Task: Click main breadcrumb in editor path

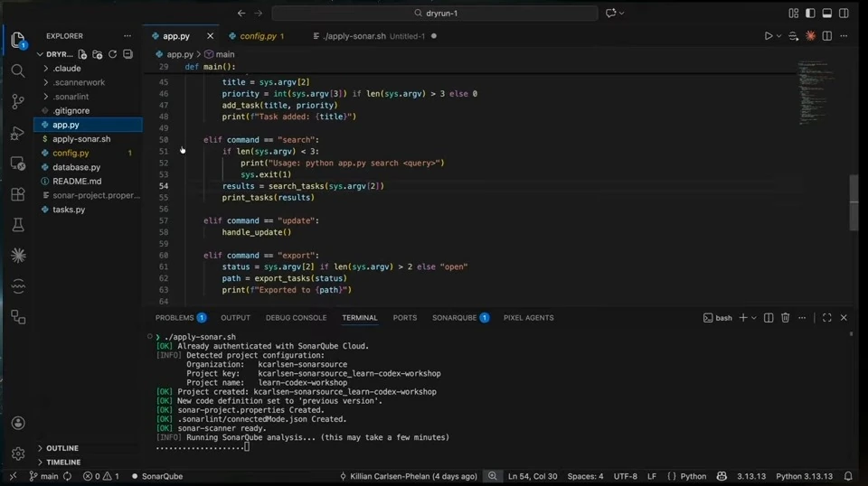Action: (x=219, y=54)
